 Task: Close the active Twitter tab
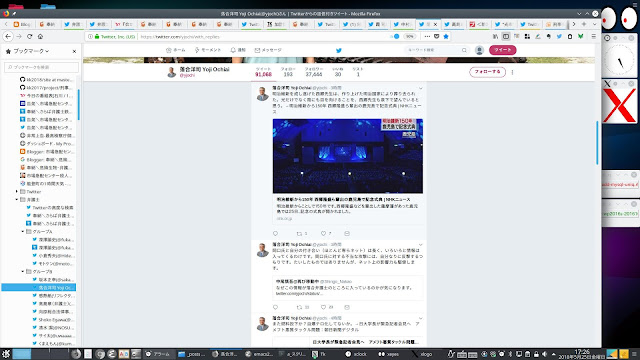point(435,24)
